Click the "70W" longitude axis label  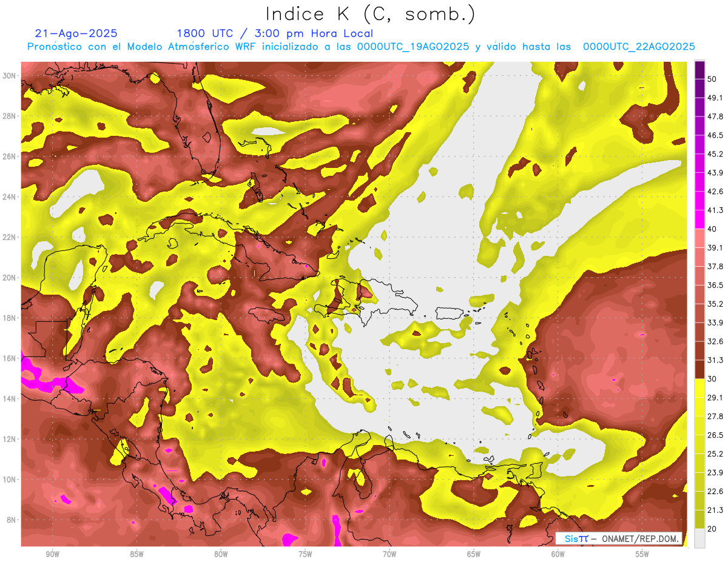tap(389, 555)
